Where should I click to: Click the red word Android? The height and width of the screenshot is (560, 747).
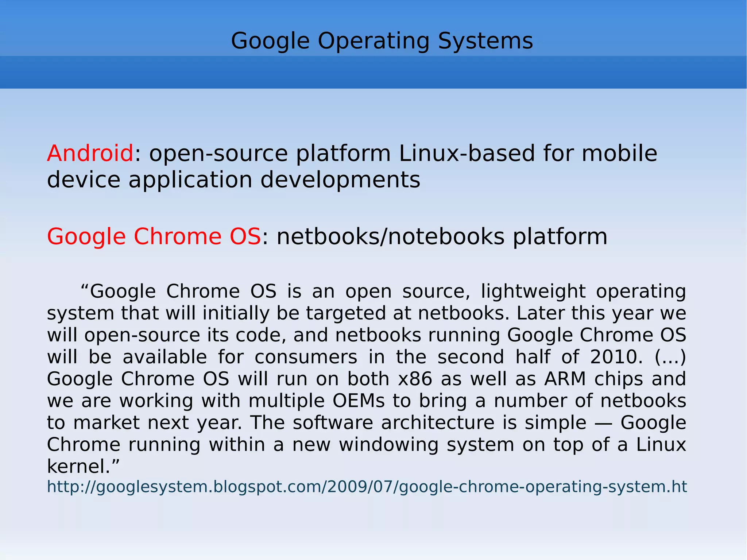(90, 153)
